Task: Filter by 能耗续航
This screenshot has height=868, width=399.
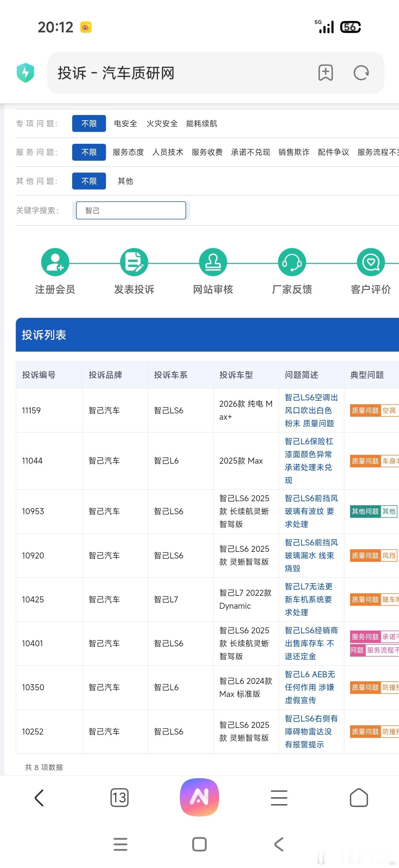Action: coord(202,123)
